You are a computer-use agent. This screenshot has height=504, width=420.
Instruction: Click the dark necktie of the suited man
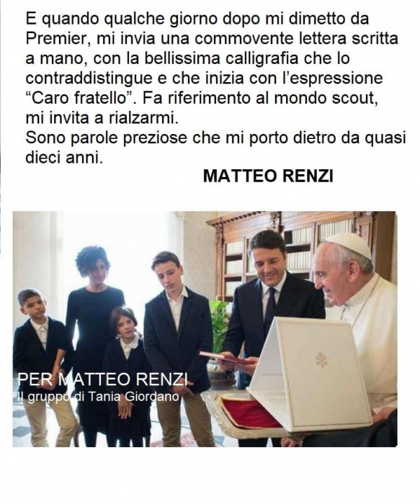click(x=269, y=306)
